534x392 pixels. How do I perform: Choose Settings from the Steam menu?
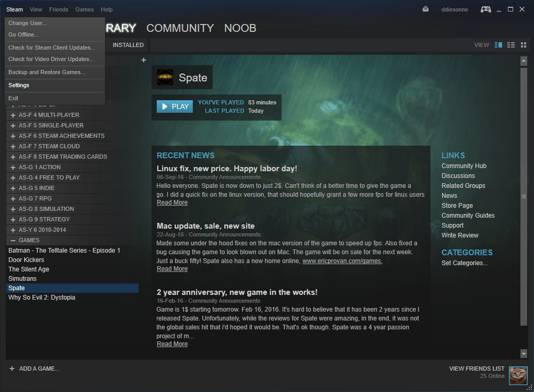pyautogui.click(x=19, y=85)
